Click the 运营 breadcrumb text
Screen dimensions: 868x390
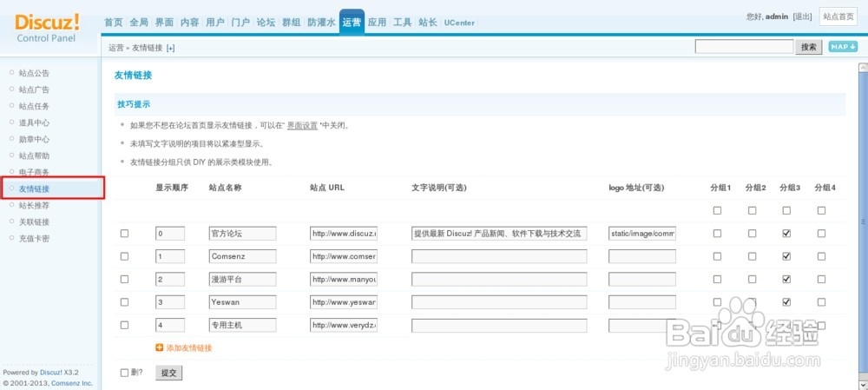[115, 48]
